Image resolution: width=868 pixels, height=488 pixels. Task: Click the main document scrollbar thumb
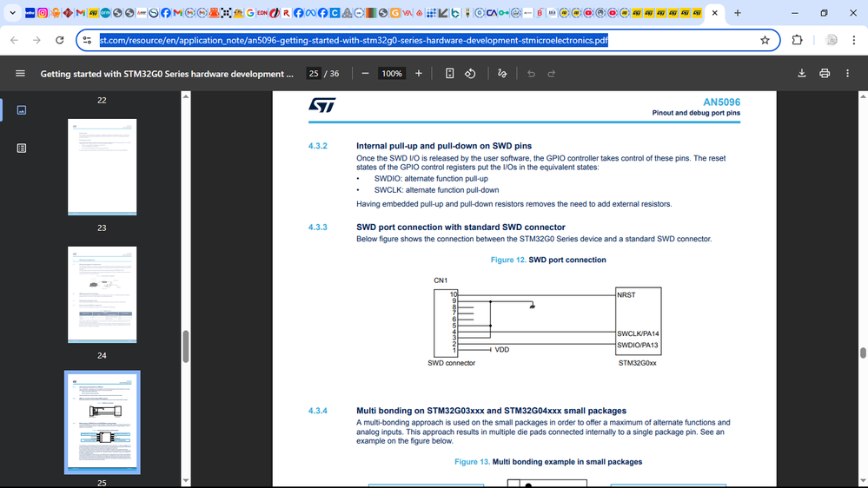point(863,353)
